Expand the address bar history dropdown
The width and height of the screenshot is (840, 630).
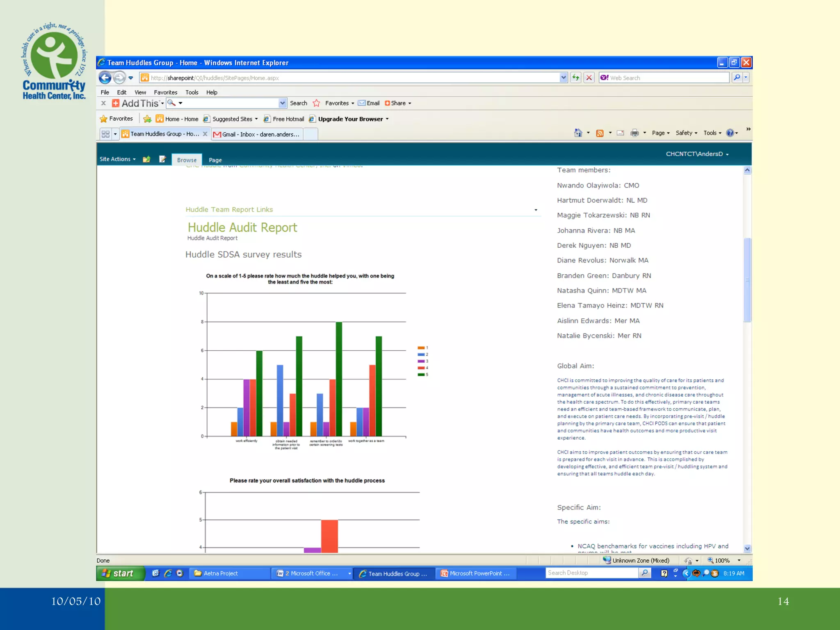(563, 78)
